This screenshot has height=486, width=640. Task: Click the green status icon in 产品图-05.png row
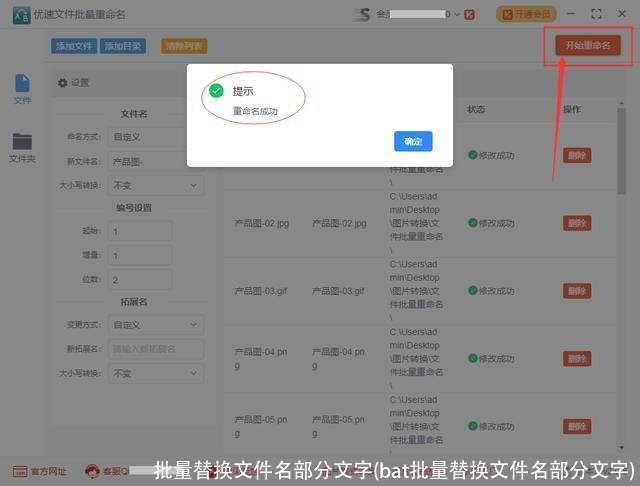(473, 426)
